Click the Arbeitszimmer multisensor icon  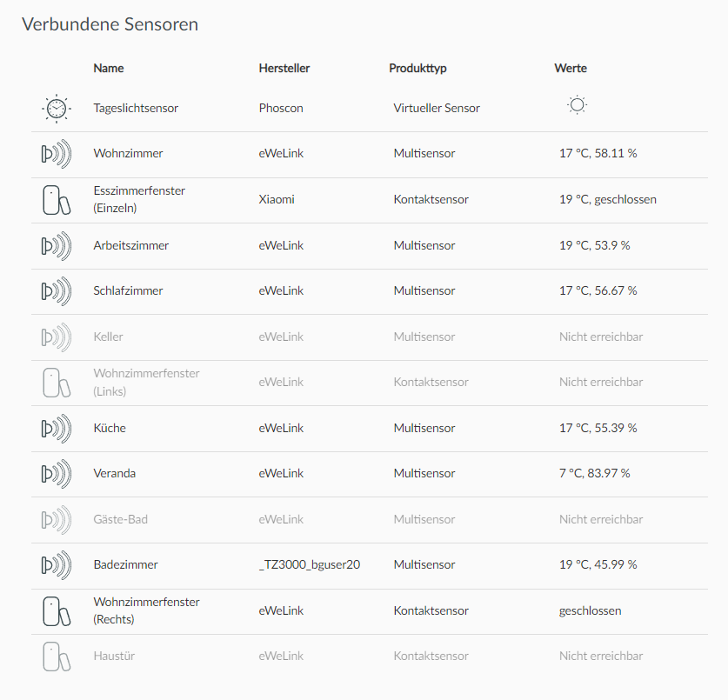coord(56,246)
